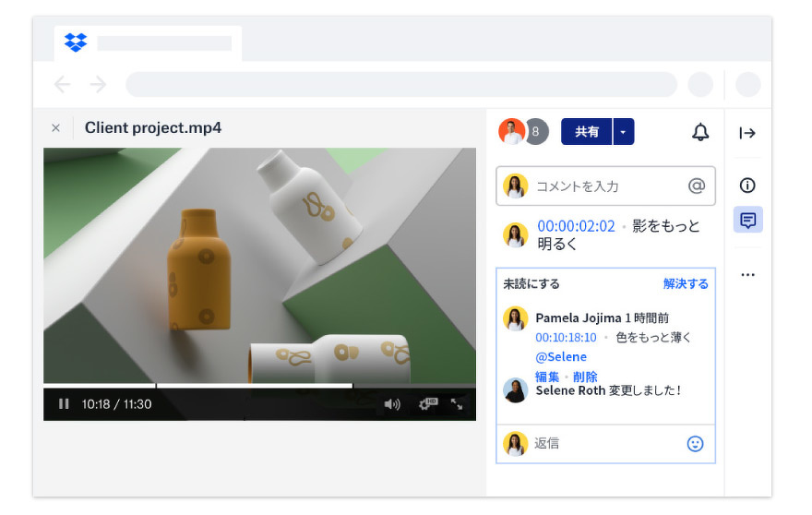
Task: Open the more options ellipsis
Action: click(747, 275)
